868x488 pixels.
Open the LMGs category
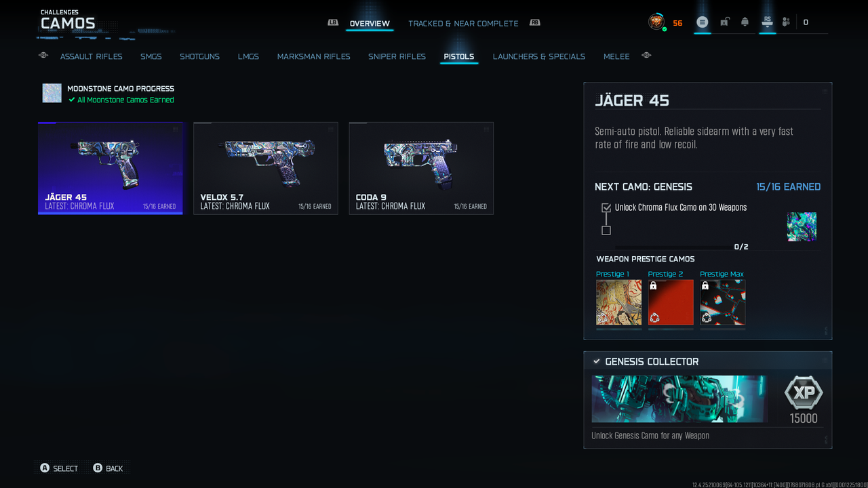[248, 57]
